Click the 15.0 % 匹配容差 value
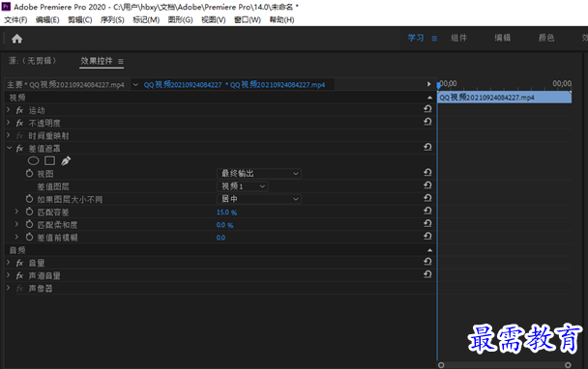588x369 pixels. tap(226, 213)
